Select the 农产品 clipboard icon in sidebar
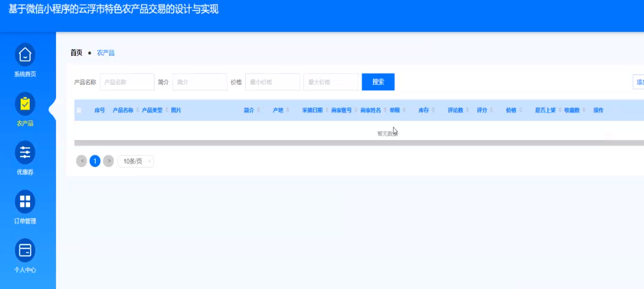 pyautogui.click(x=25, y=104)
